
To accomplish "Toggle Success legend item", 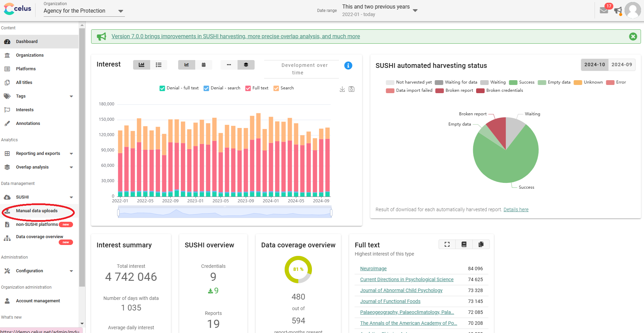I will (x=521, y=82).
